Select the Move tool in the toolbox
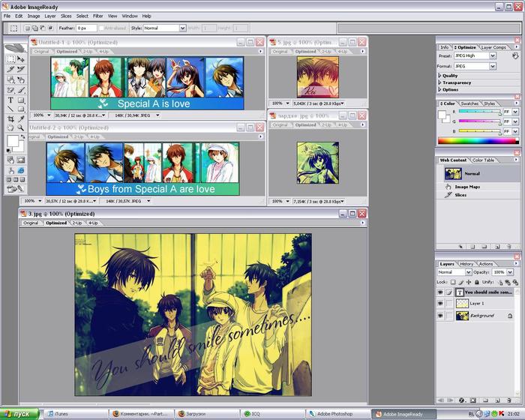Image resolution: width=525 pixels, height=420 pixels. 20,59
